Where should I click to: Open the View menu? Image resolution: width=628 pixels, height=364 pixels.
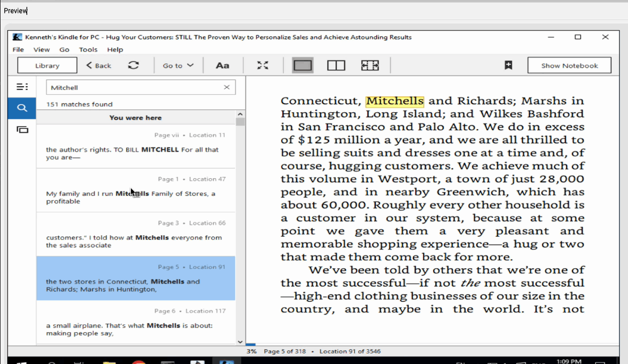(41, 49)
